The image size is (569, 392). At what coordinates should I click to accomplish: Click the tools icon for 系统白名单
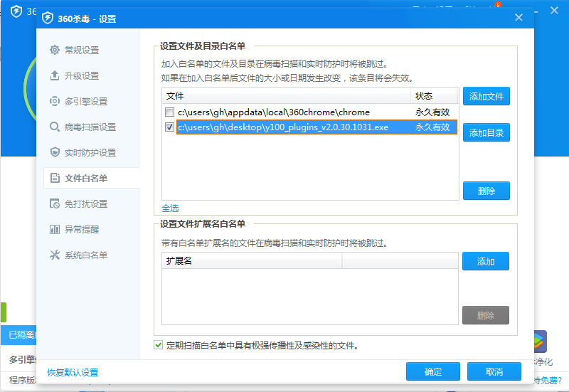coord(55,255)
